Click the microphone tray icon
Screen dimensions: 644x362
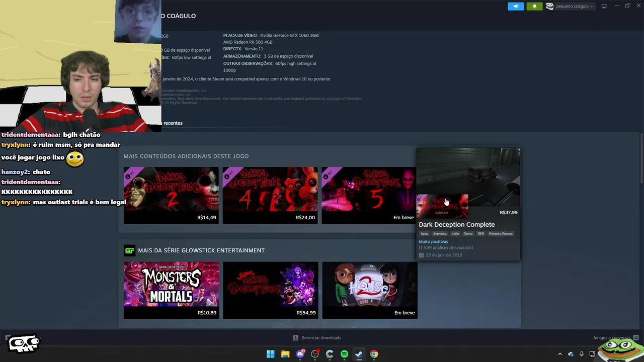[x=582, y=354]
